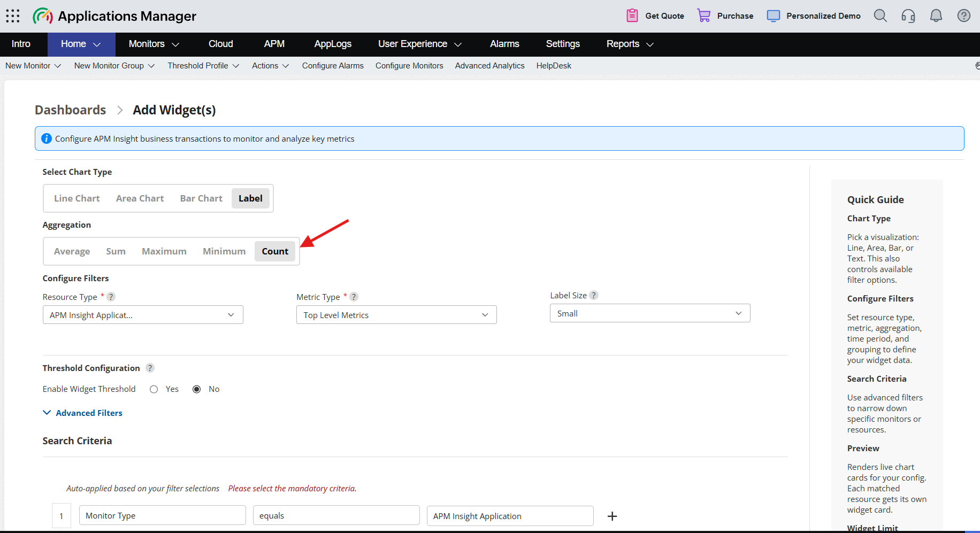The width and height of the screenshot is (980, 533).
Task: Click the Get Quote link
Action: click(665, 16)
